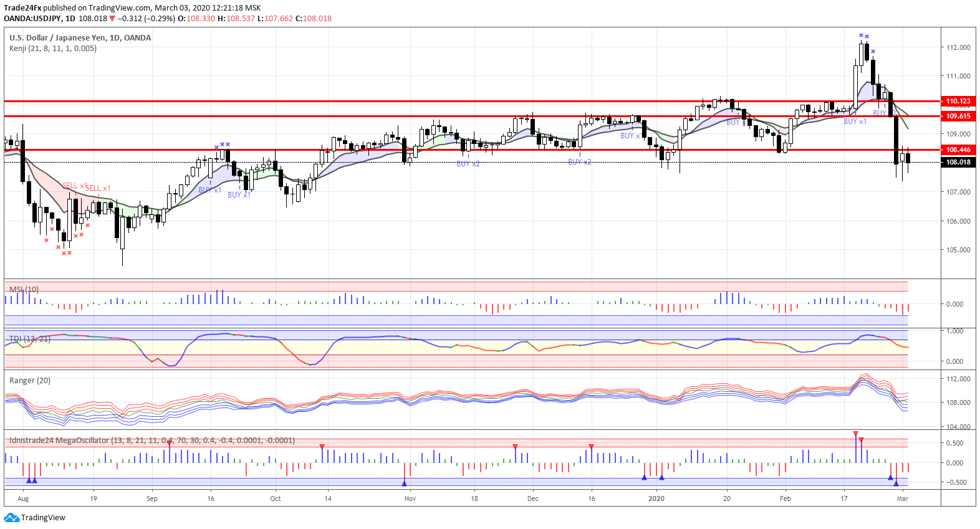Click the 2020 year marker on time axis
This screenshot has width=980, height=529.
click(x=656, y=498)
